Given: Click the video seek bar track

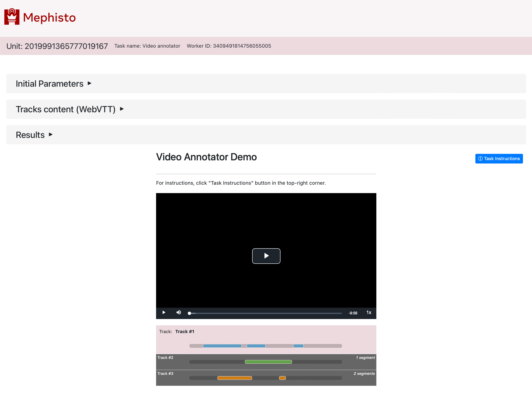Looking at the screenshot, I should coord(266,313).
